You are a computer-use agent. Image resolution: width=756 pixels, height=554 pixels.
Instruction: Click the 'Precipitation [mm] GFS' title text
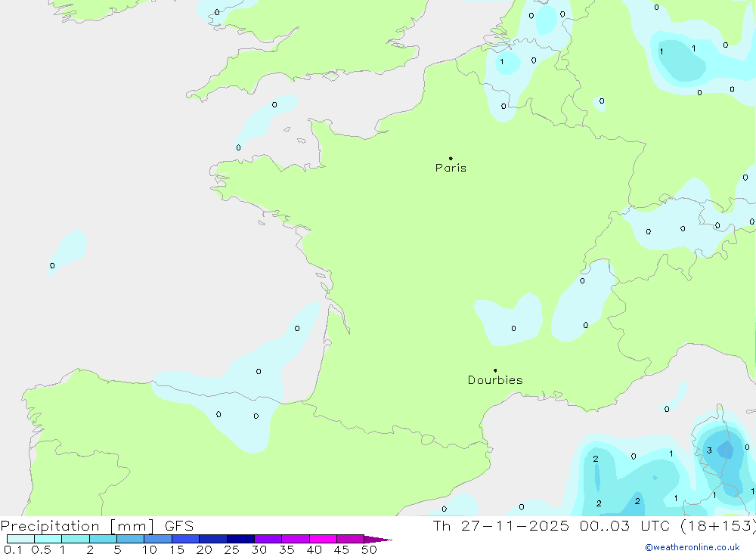(97, 525)
